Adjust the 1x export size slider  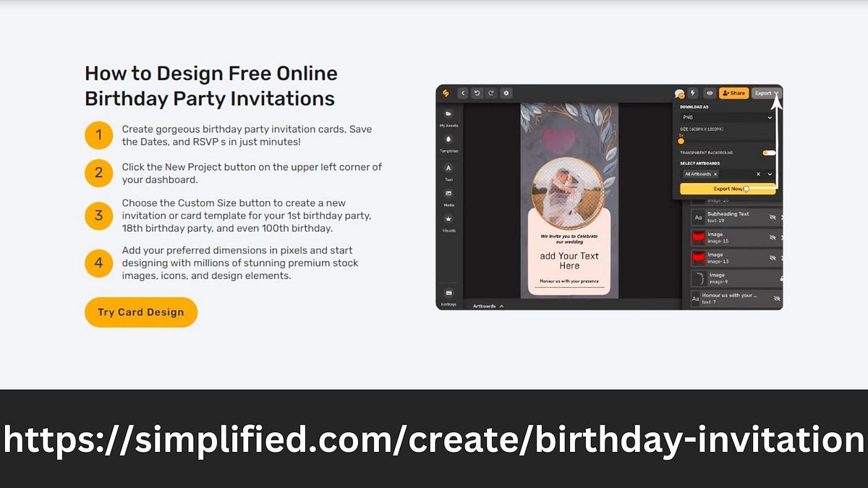tap(681, 140)
